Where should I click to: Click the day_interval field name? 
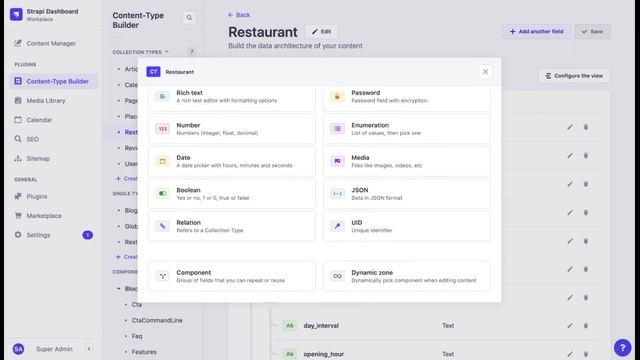pos(321,326)
